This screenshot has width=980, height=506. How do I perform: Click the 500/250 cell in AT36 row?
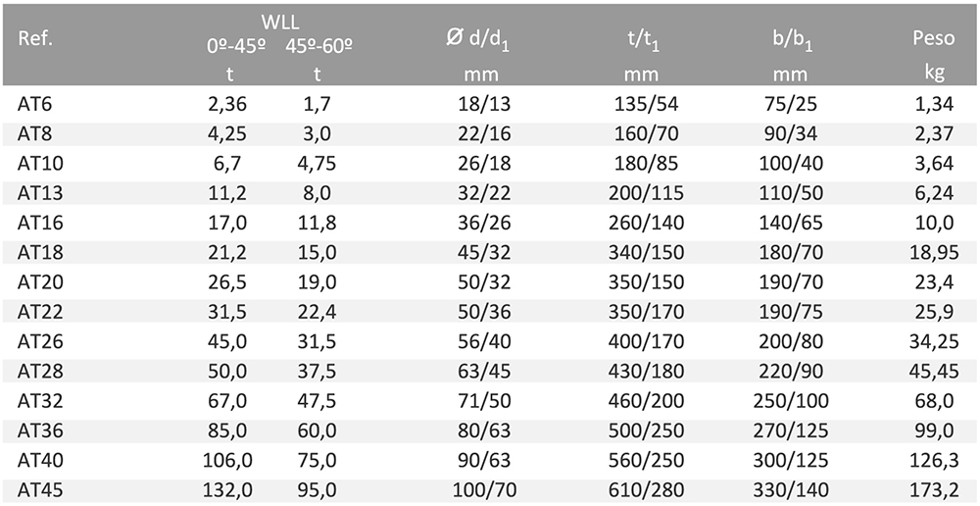[646, 430]
